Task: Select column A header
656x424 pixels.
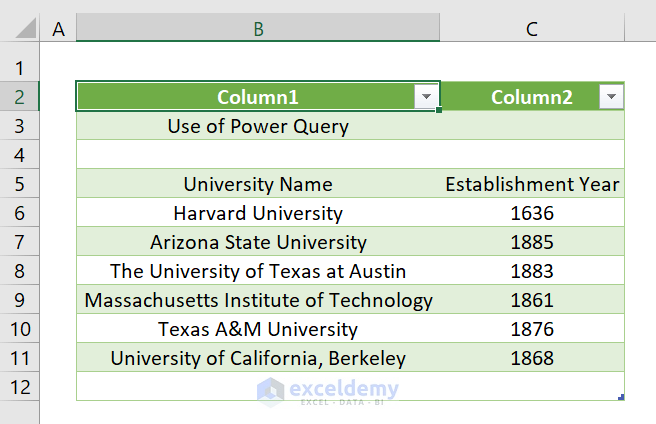Action: tap(58, 29)
